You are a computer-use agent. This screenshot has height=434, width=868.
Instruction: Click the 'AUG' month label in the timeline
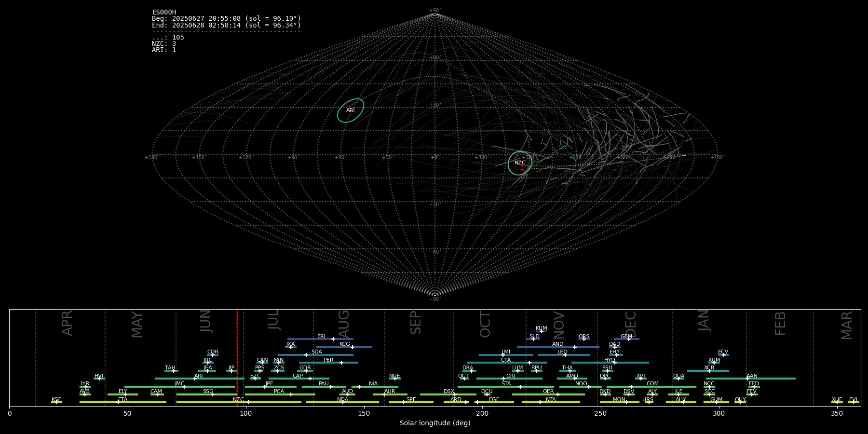(344, 324)
